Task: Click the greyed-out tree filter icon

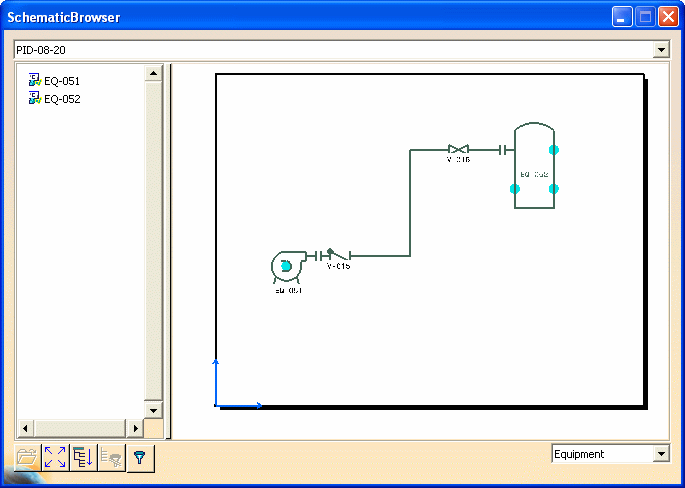Action: point(111,458)
